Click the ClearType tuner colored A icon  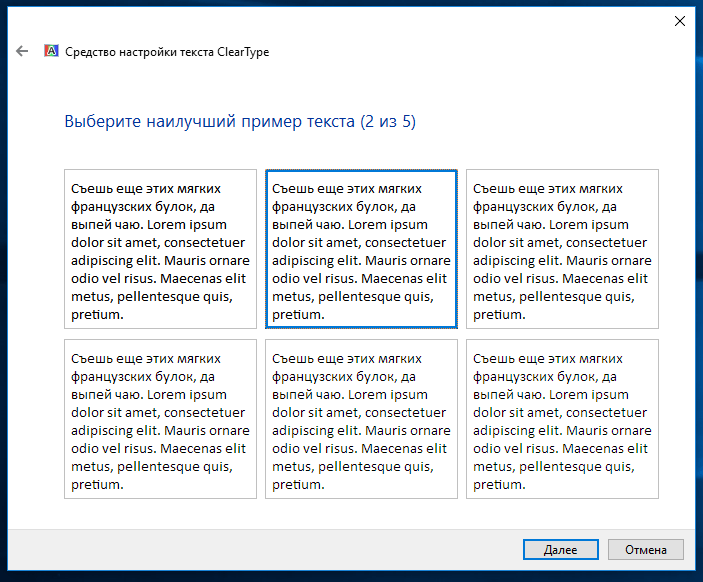point(51,51)
